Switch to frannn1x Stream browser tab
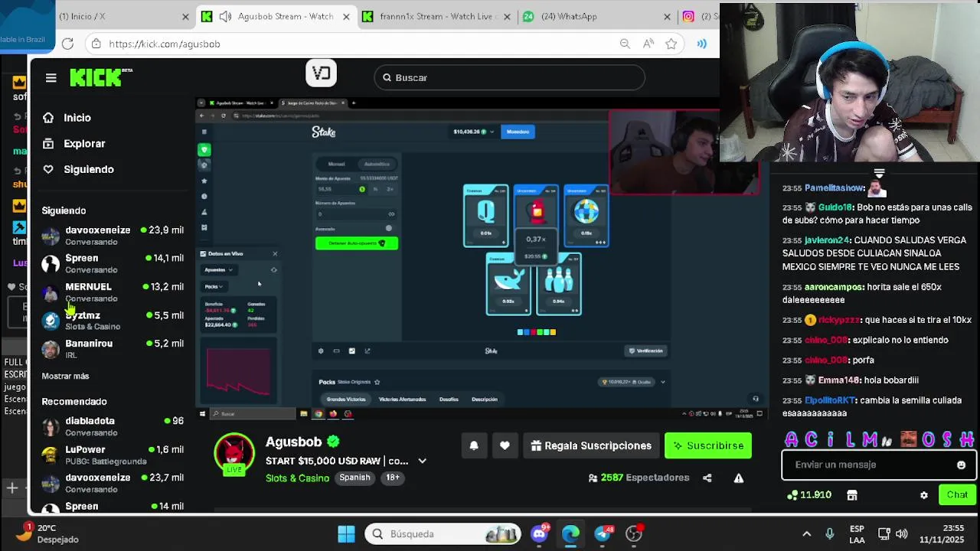This screenshot has height=551, width=980. point(437,16)
